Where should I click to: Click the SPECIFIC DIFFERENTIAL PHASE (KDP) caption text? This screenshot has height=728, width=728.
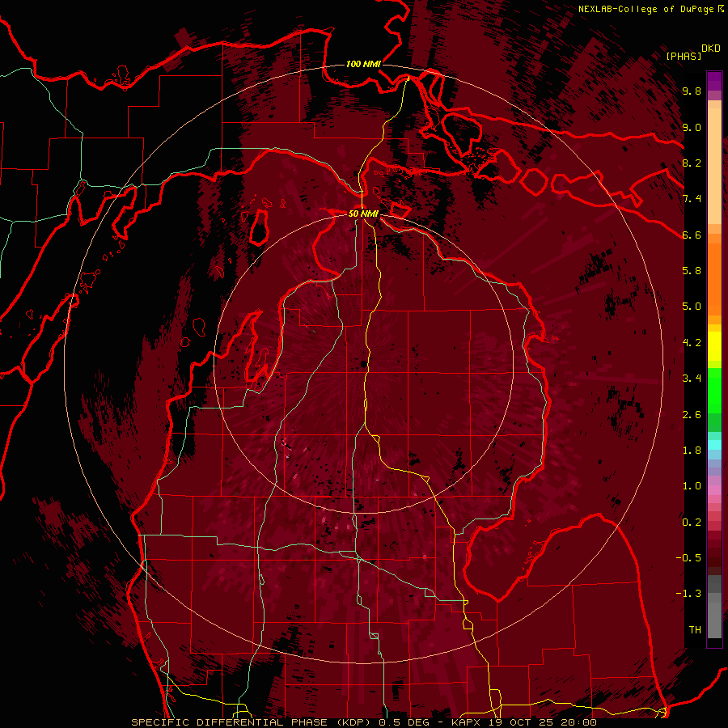pos(253,722)
